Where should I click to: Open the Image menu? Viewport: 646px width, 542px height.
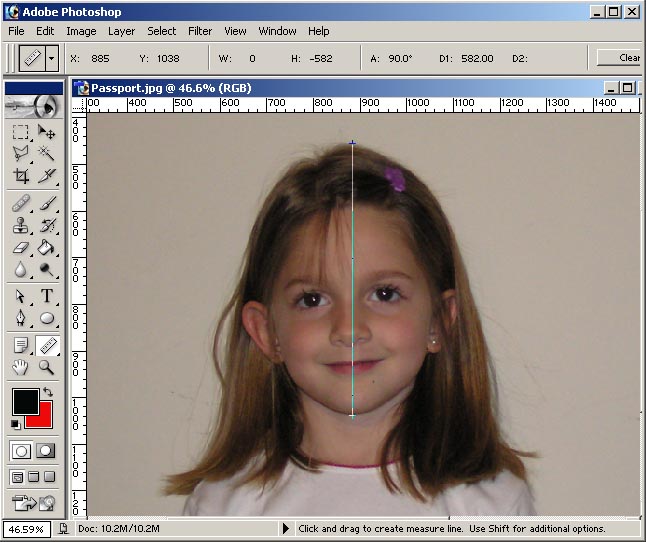coord(81,31)
